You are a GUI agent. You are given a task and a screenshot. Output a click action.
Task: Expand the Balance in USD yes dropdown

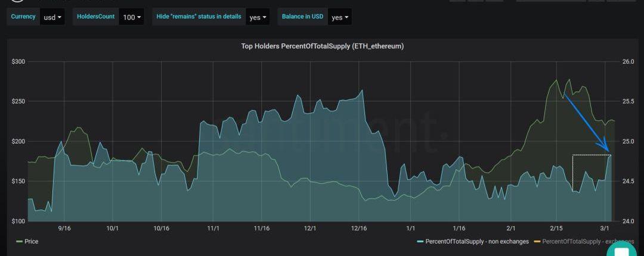[340, 17]
